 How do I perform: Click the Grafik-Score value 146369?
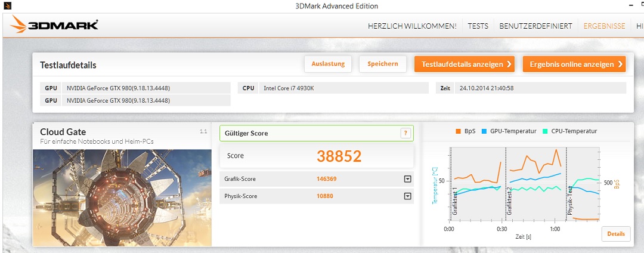[327, 179]
